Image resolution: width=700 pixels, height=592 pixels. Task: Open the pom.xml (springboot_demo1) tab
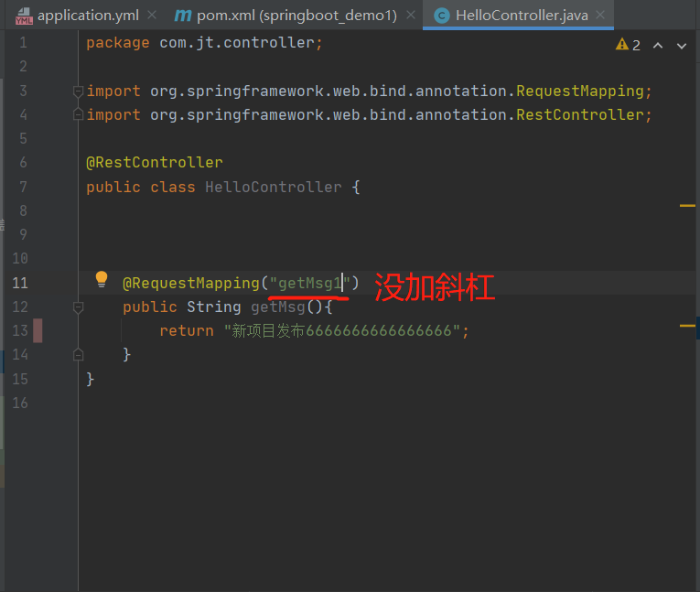[x=296, y=16]
